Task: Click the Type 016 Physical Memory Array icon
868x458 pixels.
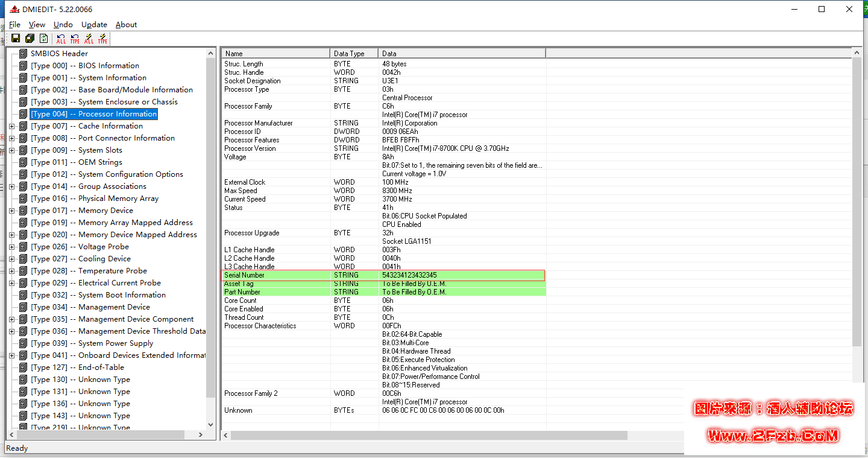Action: pos(24,199)
